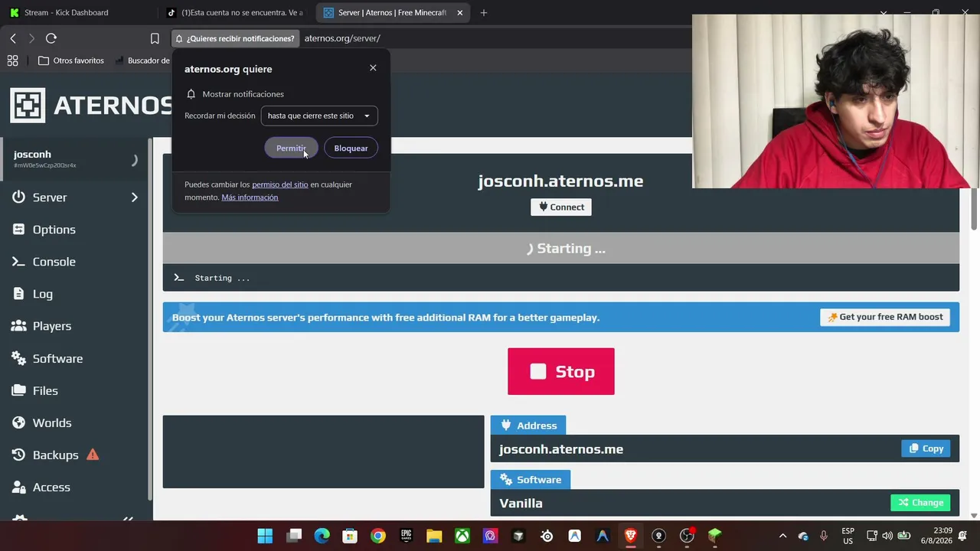Viewport: 980px width, 551px height.
Task: Click the Worlds globe icon
Action: click(19, 422)
